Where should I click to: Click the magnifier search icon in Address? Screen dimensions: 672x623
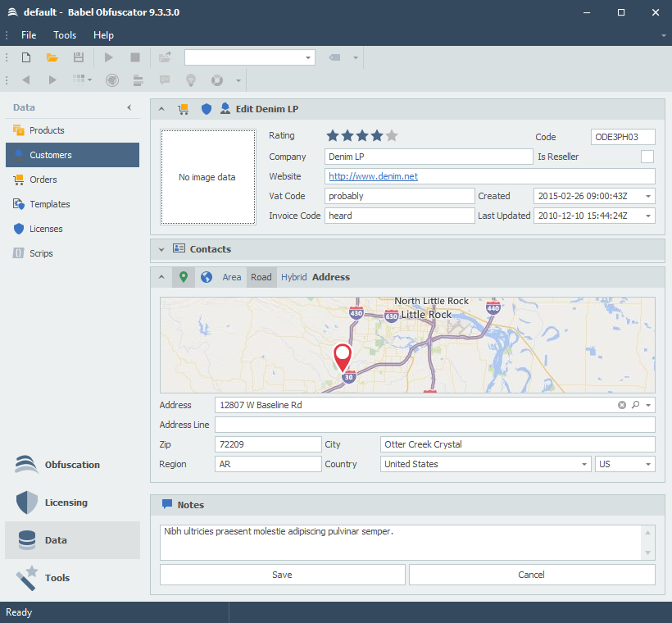636,405
